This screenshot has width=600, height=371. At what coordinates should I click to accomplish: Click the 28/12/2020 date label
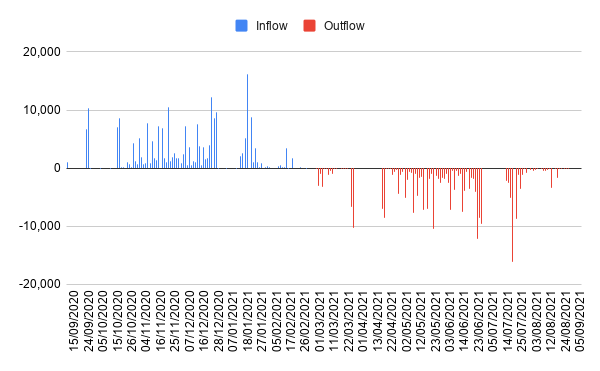(x=218, y=321)
